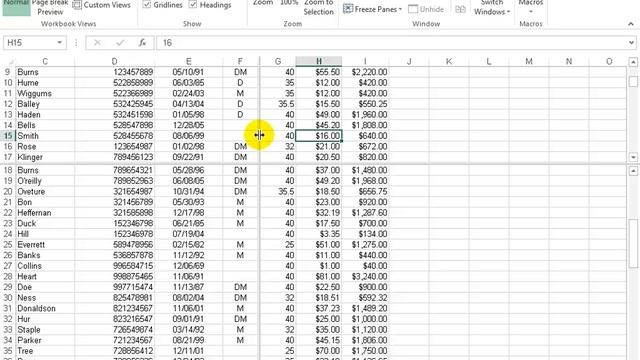Click the upper pane scroll down arrow
The width and height of the screenshot is (640, 360).
tap(633, 157)
